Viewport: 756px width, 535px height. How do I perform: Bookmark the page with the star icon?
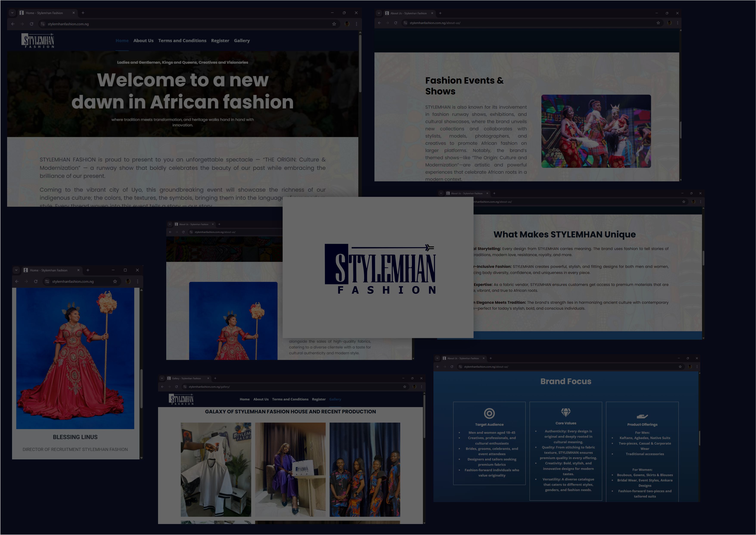[334, 24]
